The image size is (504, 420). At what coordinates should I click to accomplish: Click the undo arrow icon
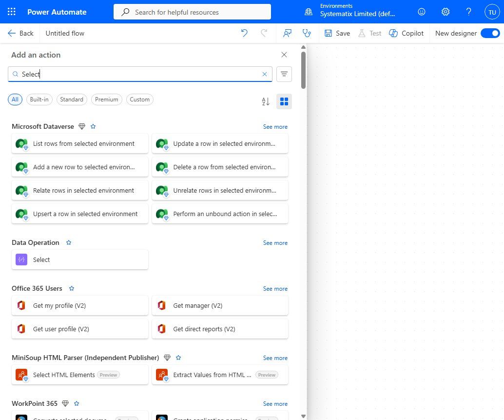(244, 33)
